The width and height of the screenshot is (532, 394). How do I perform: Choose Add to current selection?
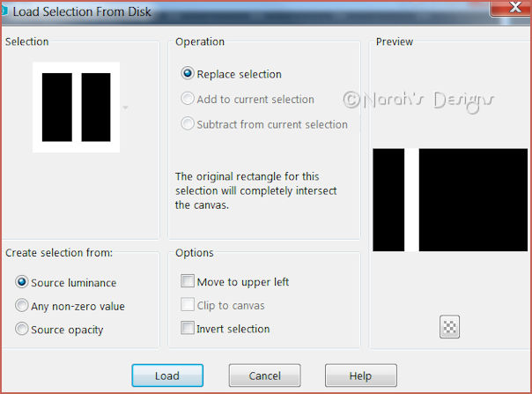pos(188,100)
